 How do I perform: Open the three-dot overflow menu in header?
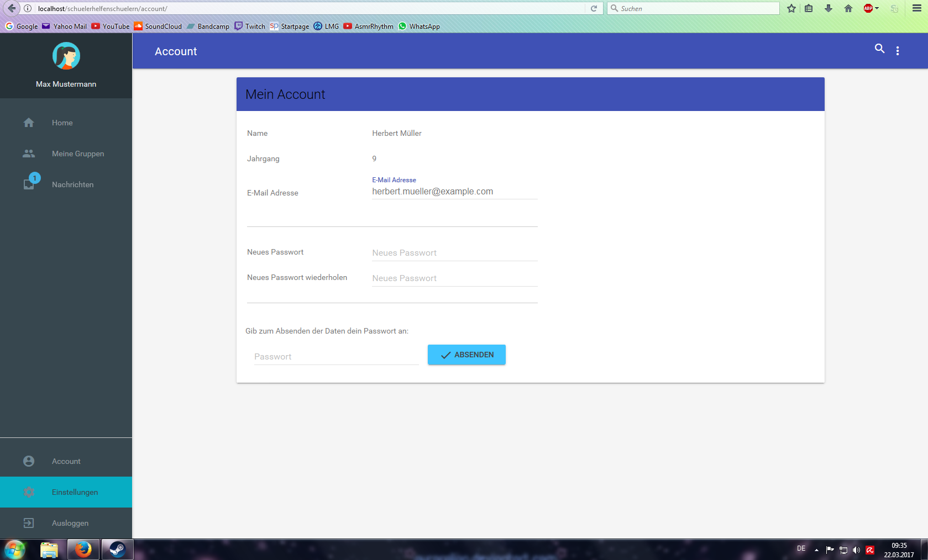pos(898,51)
